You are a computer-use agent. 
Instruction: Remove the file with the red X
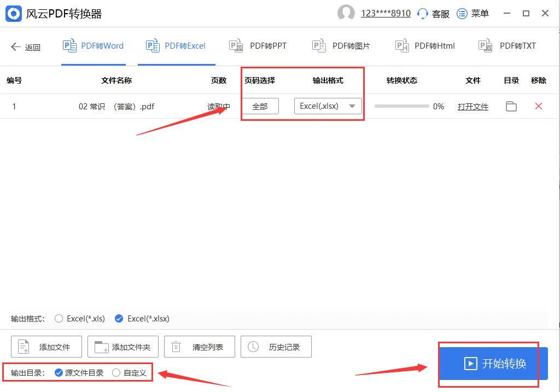539,106
